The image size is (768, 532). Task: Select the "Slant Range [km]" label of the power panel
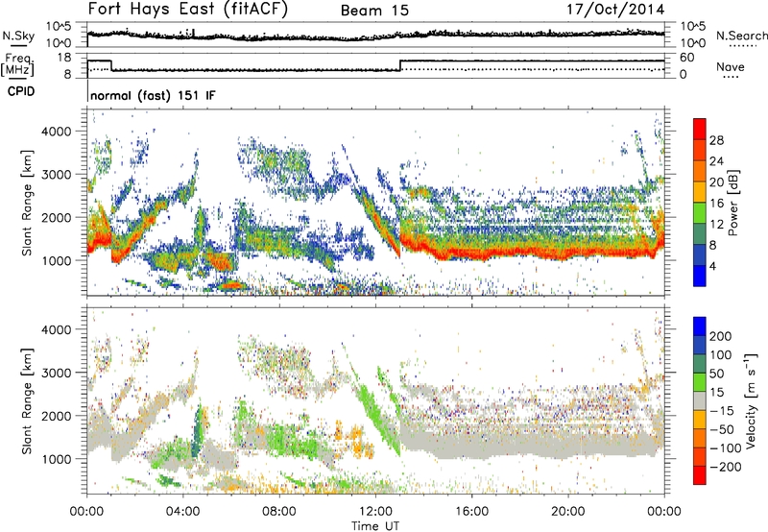point(27,203)
